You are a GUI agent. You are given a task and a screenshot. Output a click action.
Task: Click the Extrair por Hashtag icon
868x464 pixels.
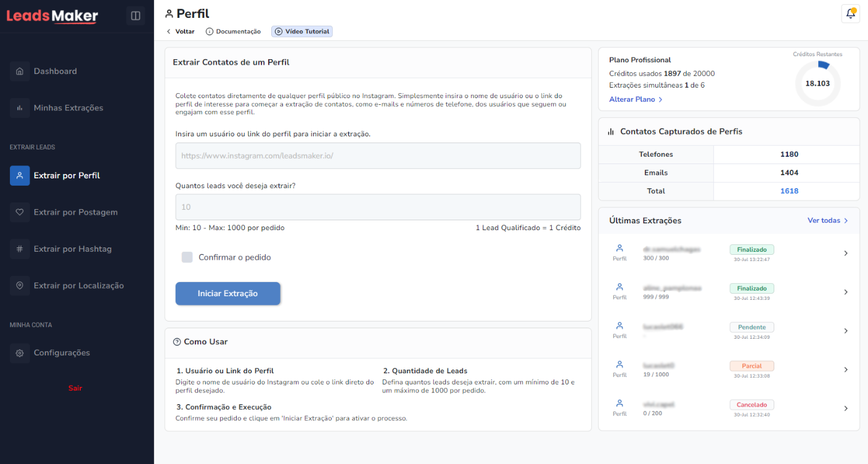pos(20,249)
